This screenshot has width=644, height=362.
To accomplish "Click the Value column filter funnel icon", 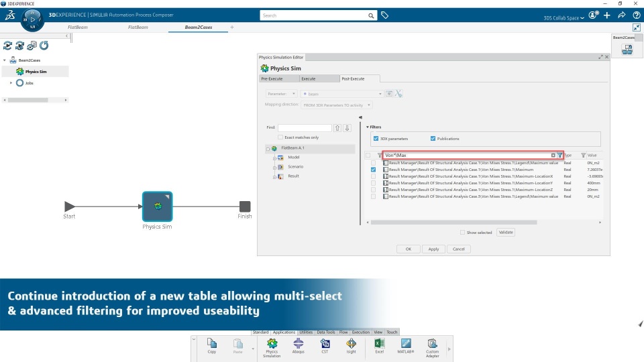I will click(583, 155).
